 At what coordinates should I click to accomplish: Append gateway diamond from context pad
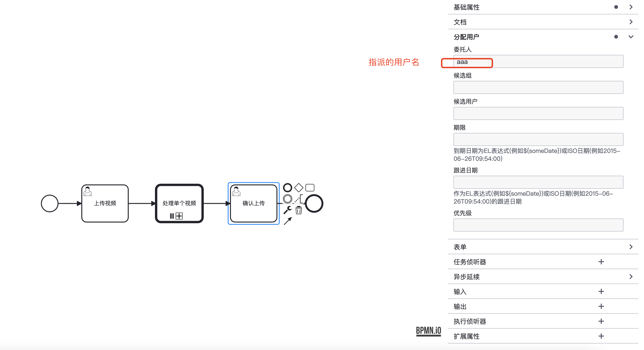[299, 188]
